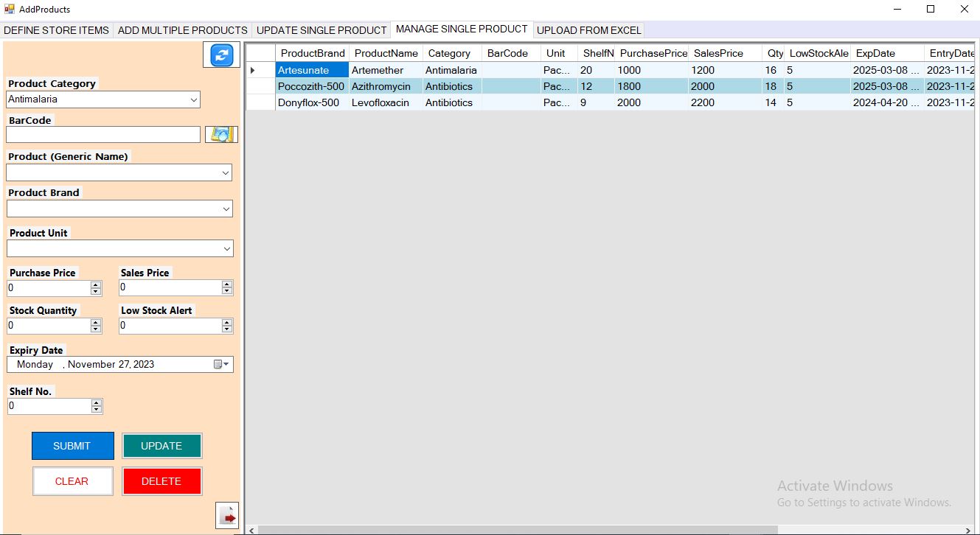Increase Low Stock Alert with up arrow

[227, 322]
